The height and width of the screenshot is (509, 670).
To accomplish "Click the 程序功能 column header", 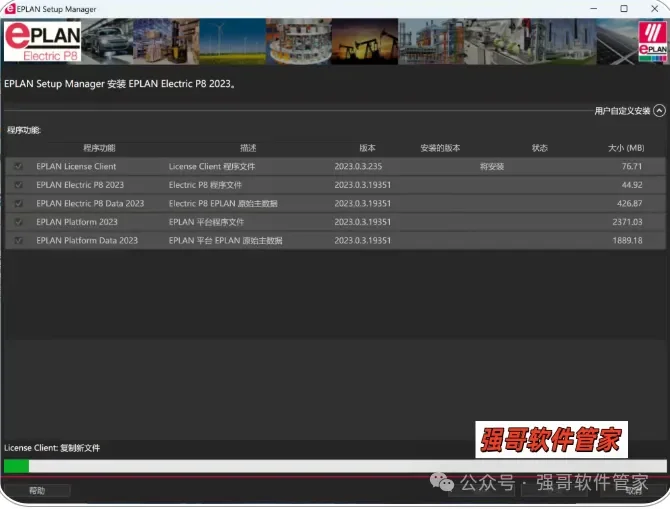I will coord(99,148).
